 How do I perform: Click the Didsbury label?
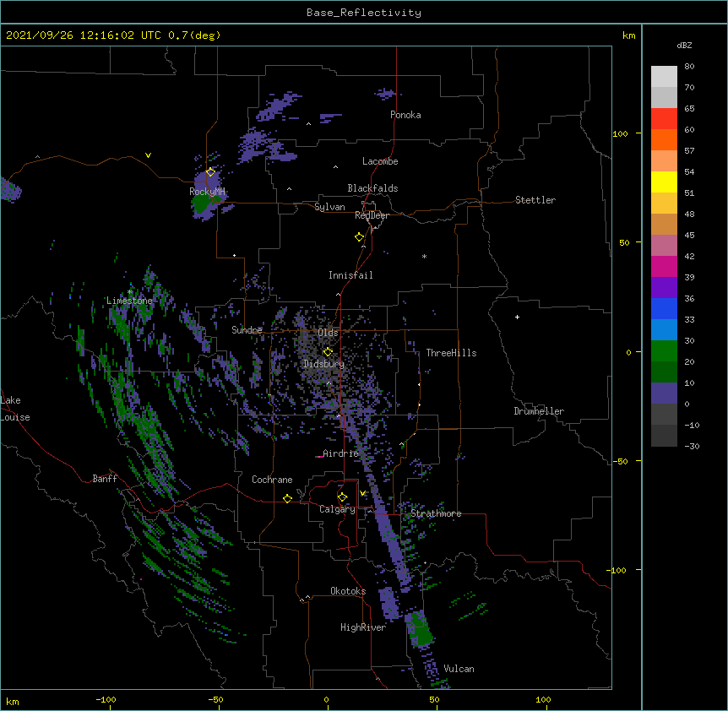pyautogui.click(x=324, y=364)
